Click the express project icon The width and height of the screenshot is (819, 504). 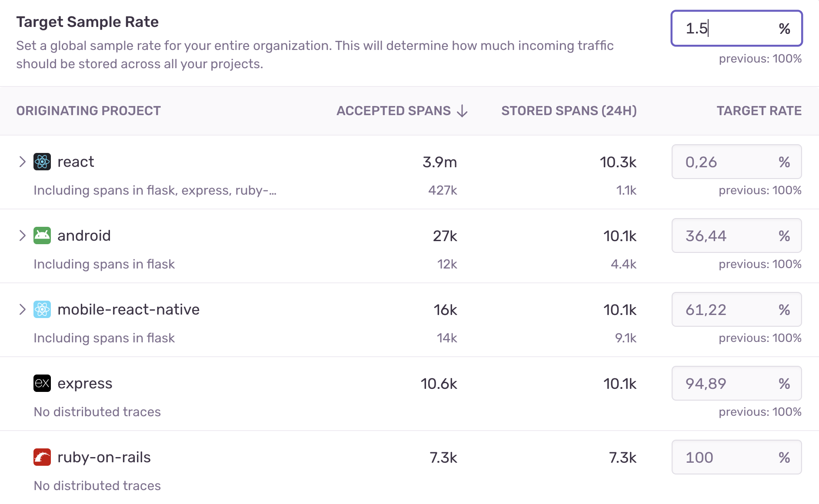click(42, 384)
